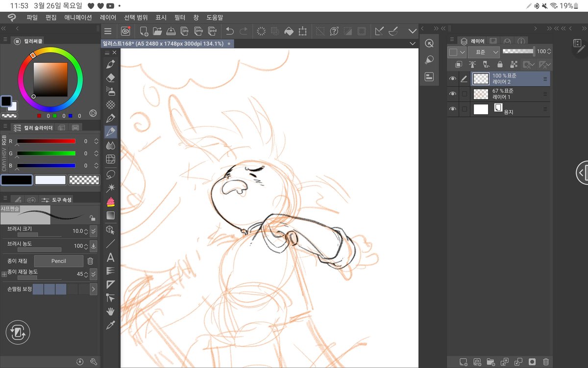Click the layer opacity slider

[518, 52]
